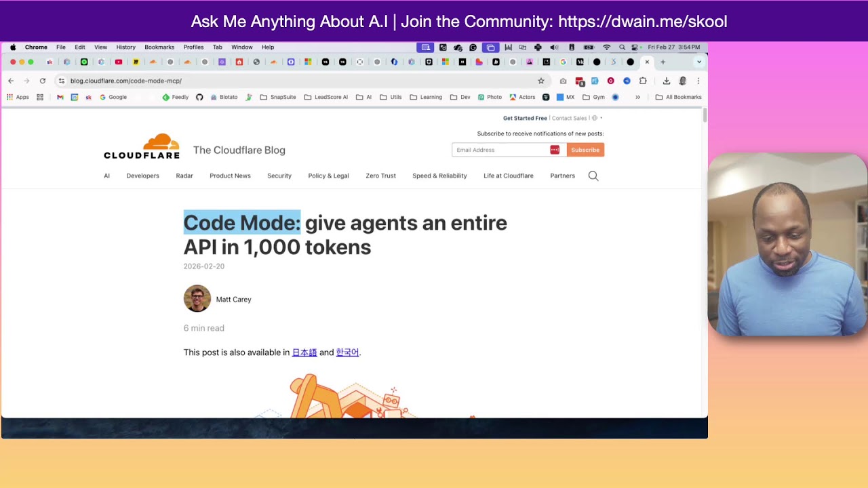Click the Cloudflare logo
Screen dimensions: 868x488
point(142,146)
